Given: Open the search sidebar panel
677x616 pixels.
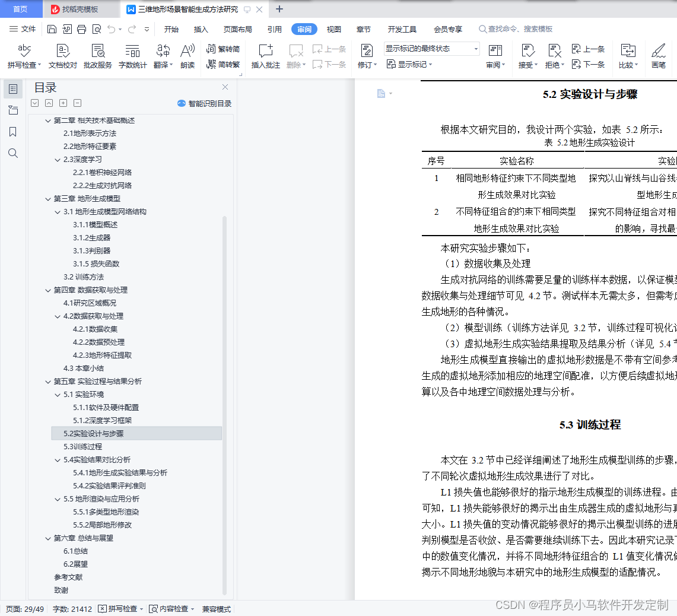Looking at the screenshot, I should pyautogui.click(x=13, y=153).
